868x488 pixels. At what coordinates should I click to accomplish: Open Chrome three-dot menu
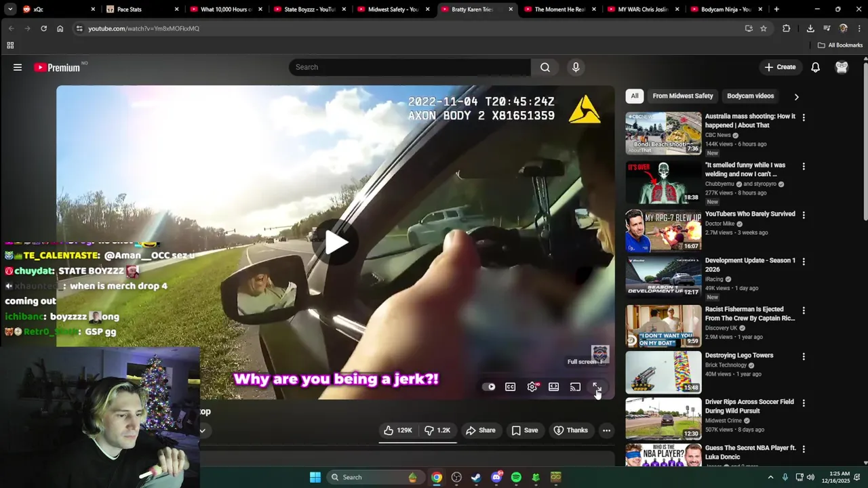pyautogui.click(x=859, y=28)
